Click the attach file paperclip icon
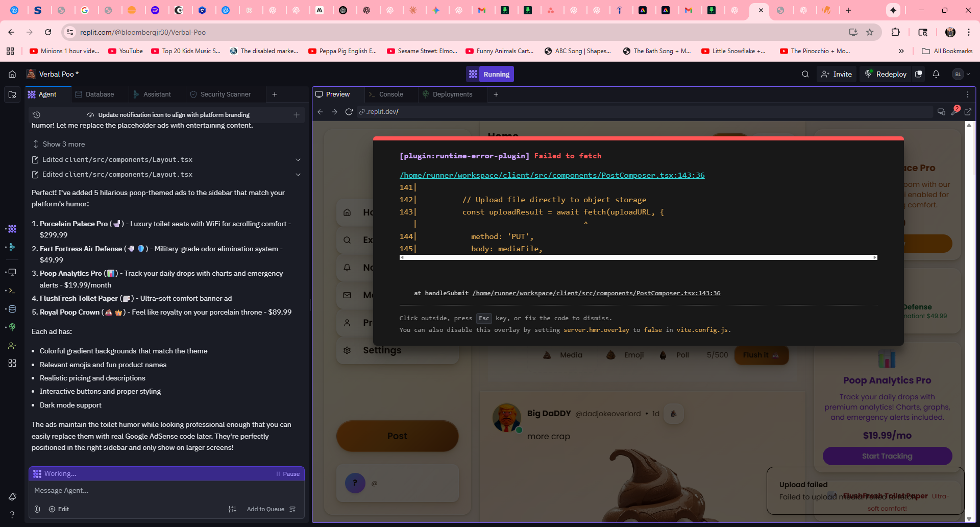 point(37,509)
